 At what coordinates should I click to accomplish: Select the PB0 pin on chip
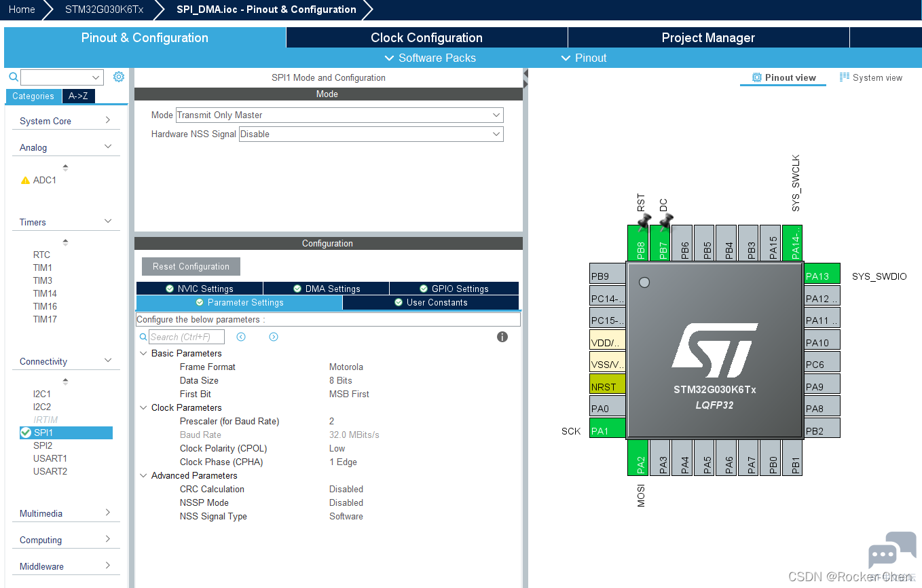(771, 458)
